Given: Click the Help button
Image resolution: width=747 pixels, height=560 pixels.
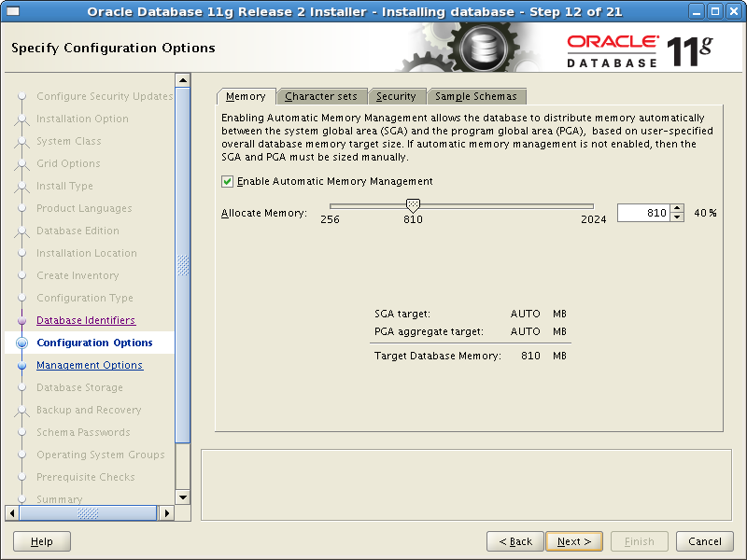Looking at the screenshot, I should (42, 541).
